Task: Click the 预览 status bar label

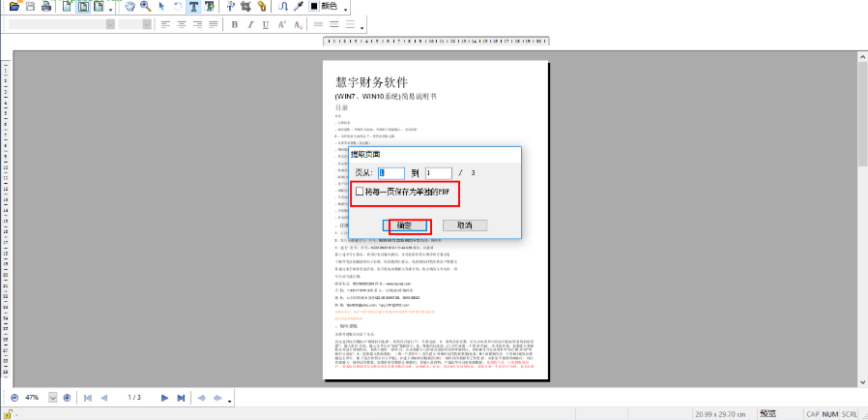Action: click(x=767, y=413)
